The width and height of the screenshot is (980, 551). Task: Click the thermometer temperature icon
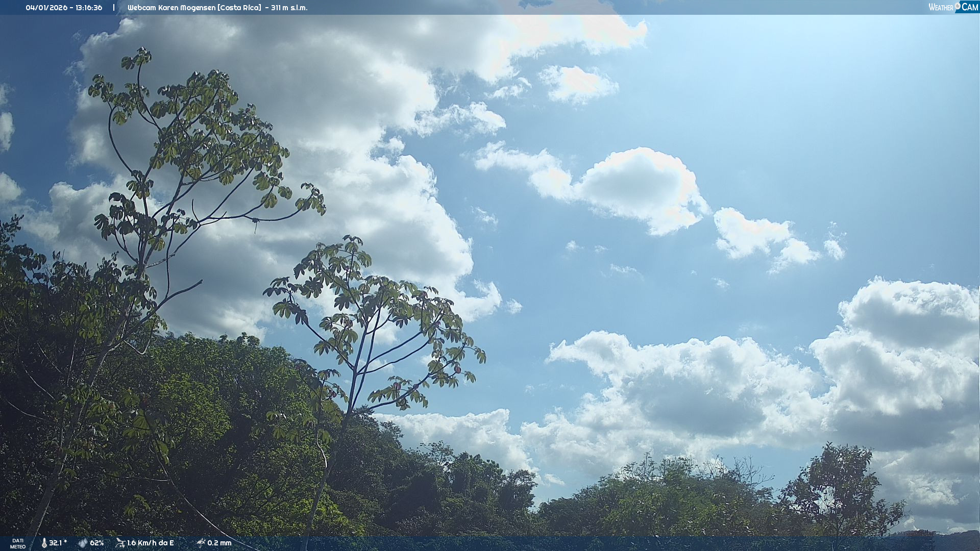44,543
